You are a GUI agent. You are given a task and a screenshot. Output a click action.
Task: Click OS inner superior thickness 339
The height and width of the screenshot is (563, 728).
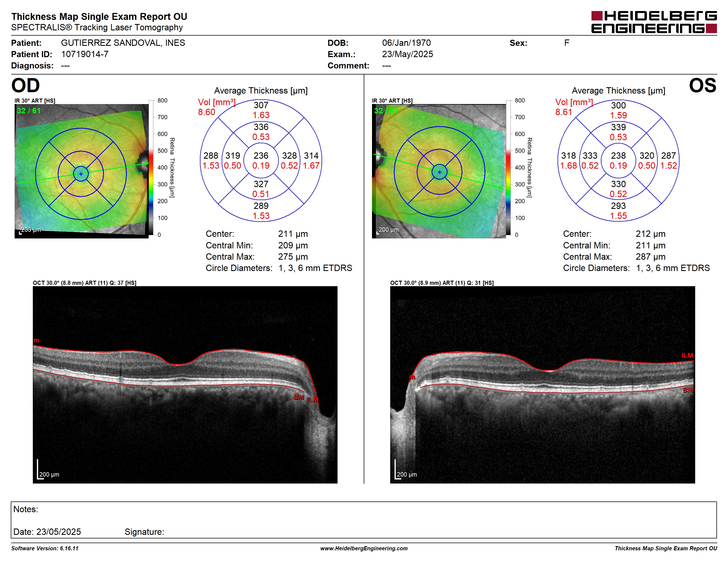tap(618, 127)
